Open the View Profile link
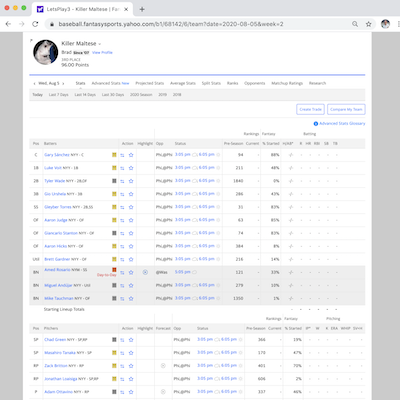 pos(102,53)
